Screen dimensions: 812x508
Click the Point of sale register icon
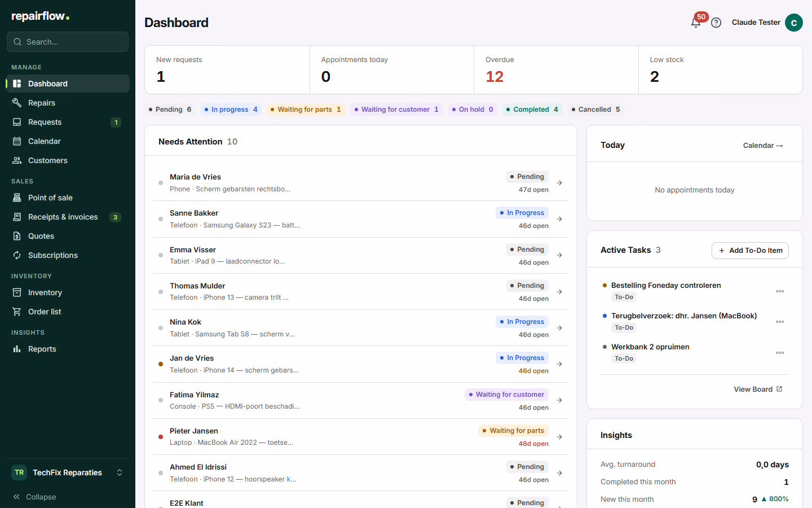[17, 198]
